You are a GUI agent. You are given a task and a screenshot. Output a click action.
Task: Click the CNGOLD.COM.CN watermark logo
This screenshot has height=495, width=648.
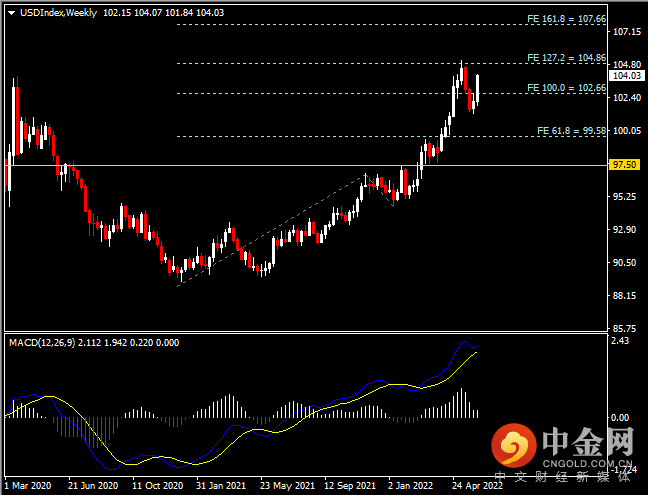(x=562, y=448)
